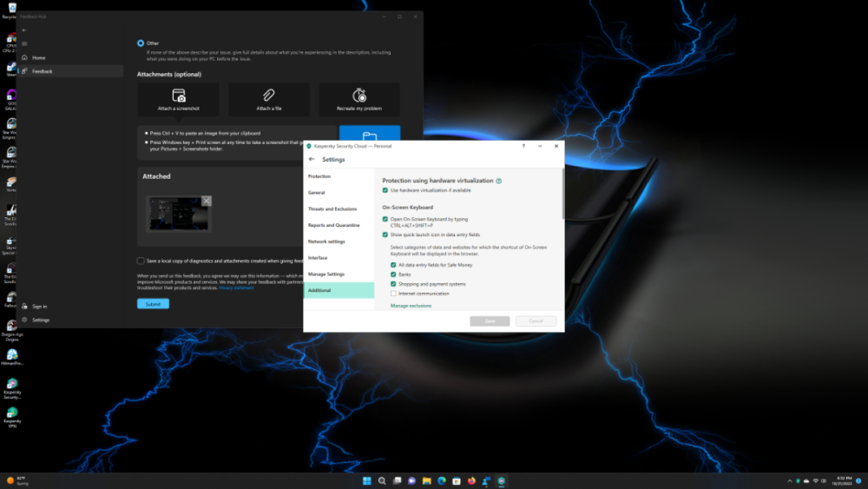
Task: Open Wi-Fi network tray icon
Action: click(815, 480)
